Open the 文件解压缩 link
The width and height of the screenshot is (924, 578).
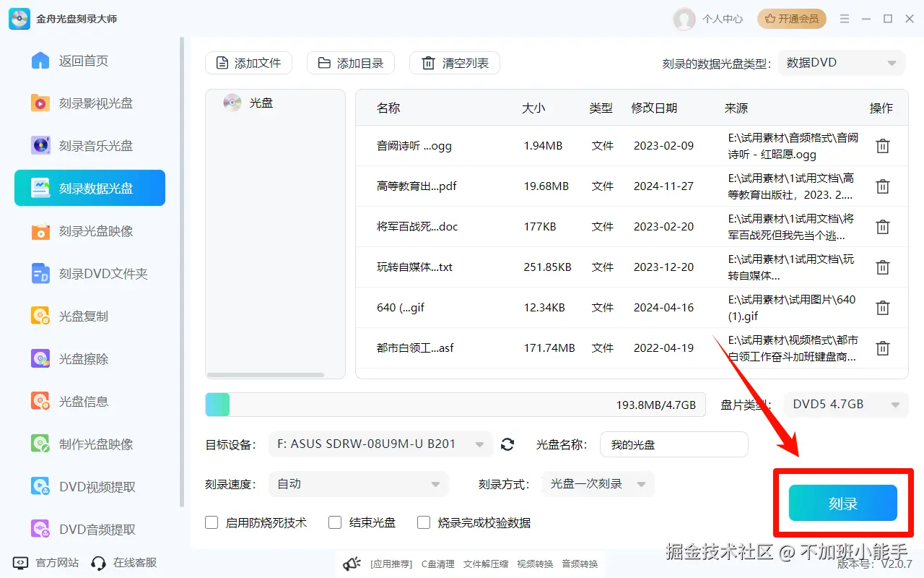coord(485,564)
